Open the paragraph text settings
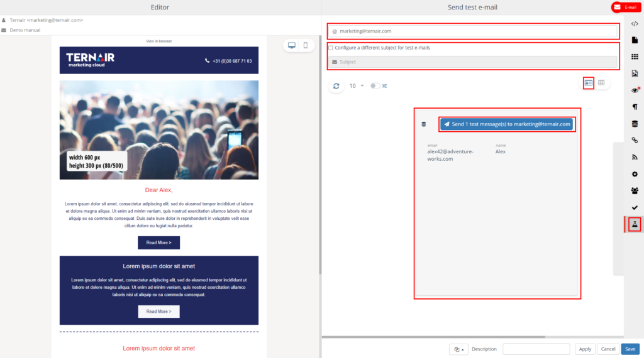The height and width of the screenshot is (358, 644). (x=635, y=107)
